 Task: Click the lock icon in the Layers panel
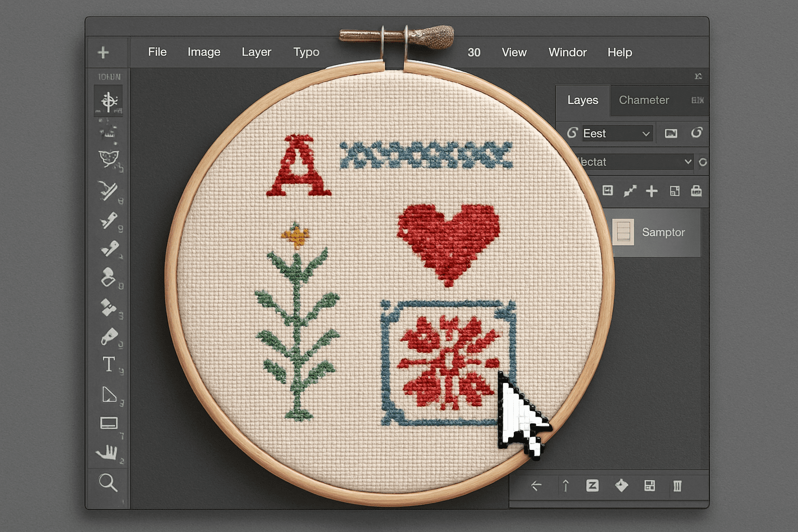(x=696, y=191)
